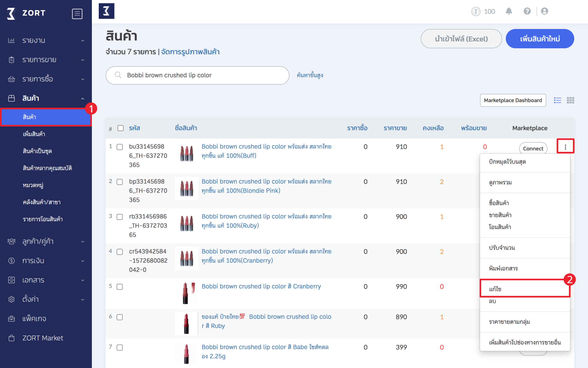The image size is (588, 368).
Task: Tick checkbox for row 3 Ruby product
Action: [120, 217]
